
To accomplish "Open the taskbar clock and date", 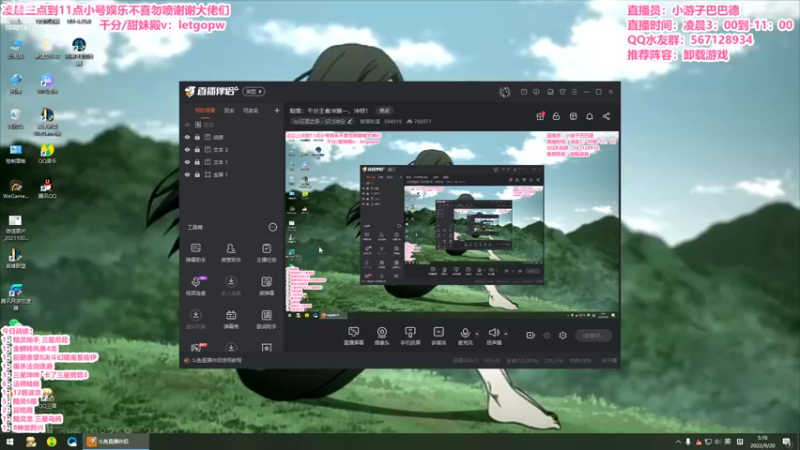I will click(764, 442).
